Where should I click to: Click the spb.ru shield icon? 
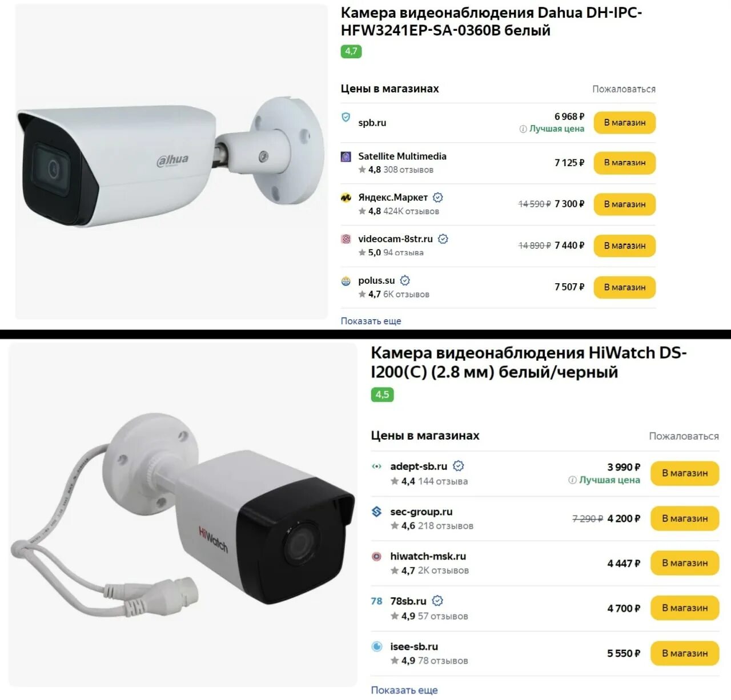(x=346, y=117)
